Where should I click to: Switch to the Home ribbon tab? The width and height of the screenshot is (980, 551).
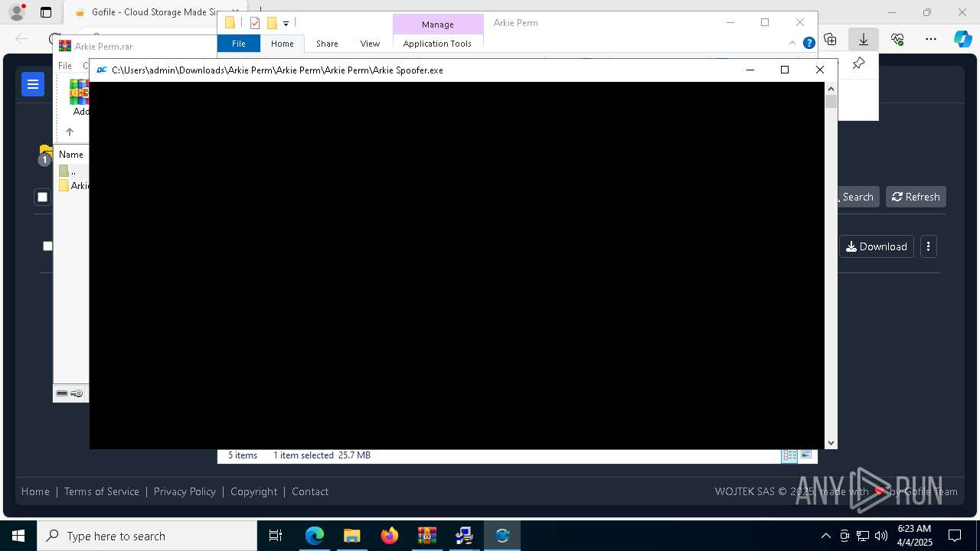pyautogui.click(x=282, y=44)
